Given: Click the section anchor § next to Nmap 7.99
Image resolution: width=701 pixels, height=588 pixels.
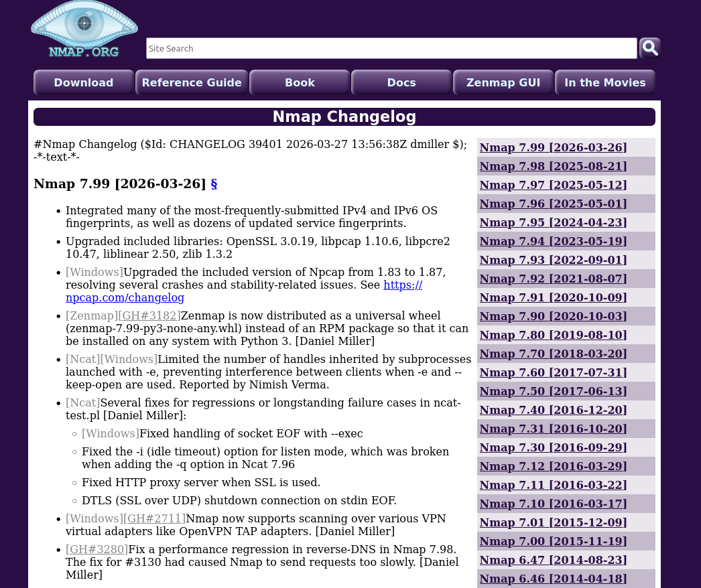Looking at the screenshot, I should tap(214, 183).
